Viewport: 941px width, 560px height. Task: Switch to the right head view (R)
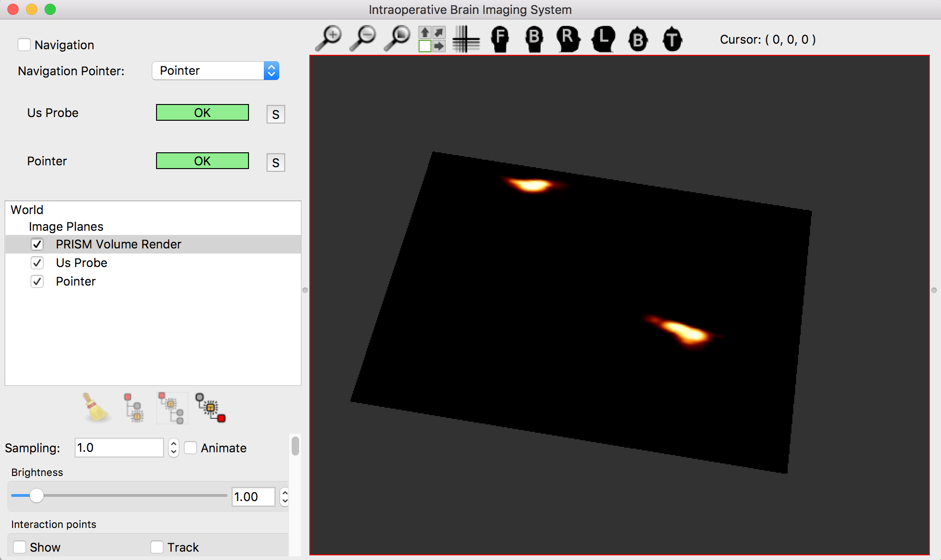point(568,39)
